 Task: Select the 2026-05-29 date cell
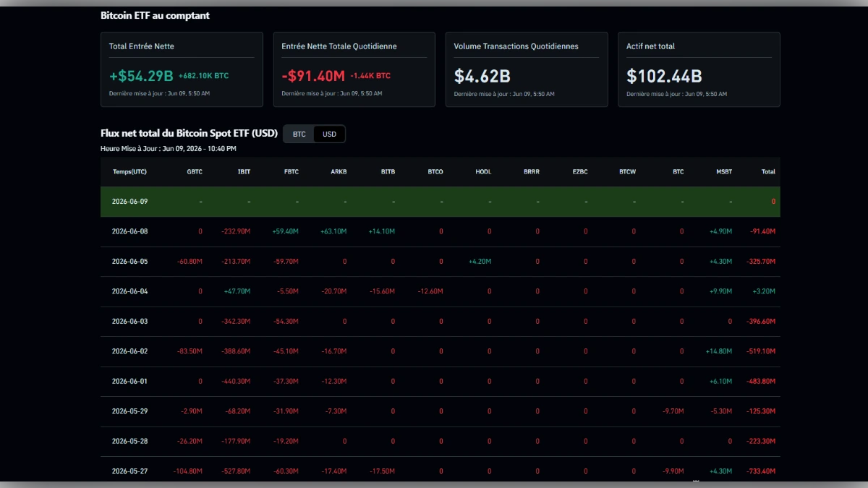pos(129,411)
